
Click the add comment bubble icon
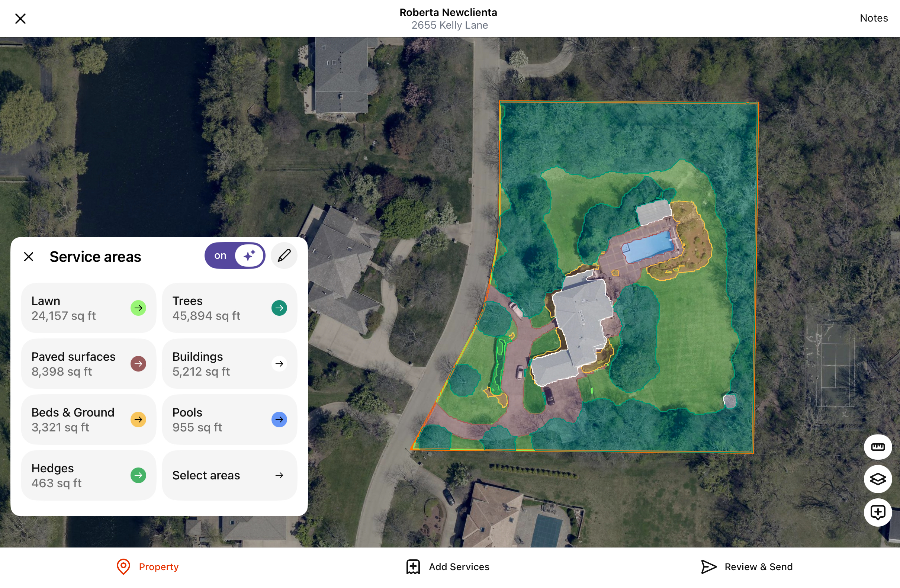click(877, 513)
